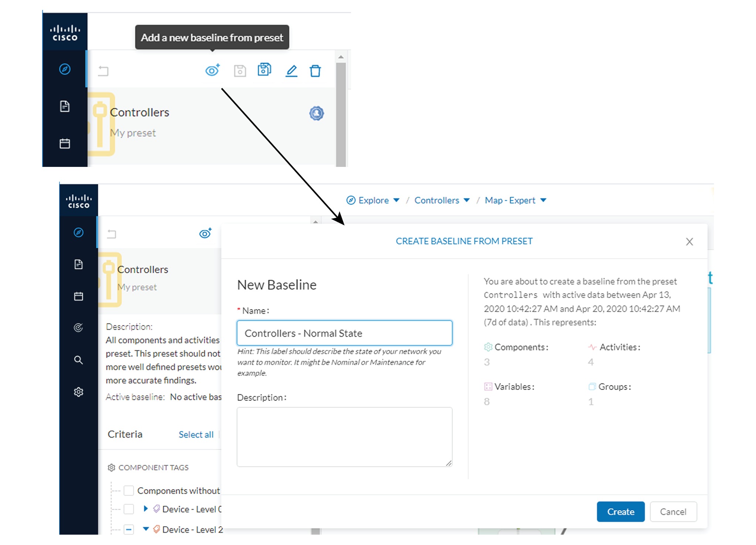Delete the Controllers preset via the trash icon
This screenshot has height=545, width=756.
(x=315, y=71)
